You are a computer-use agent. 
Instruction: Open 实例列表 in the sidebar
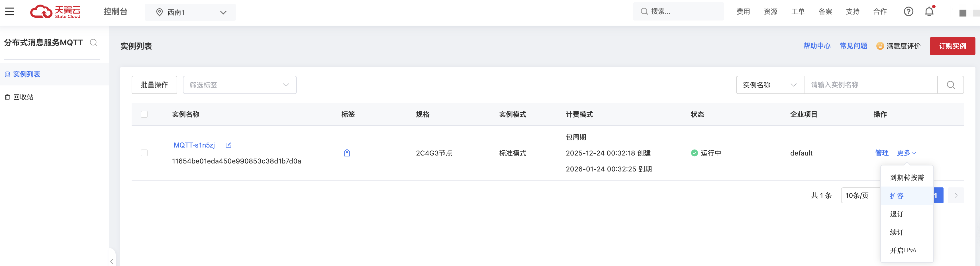(54, 74)
